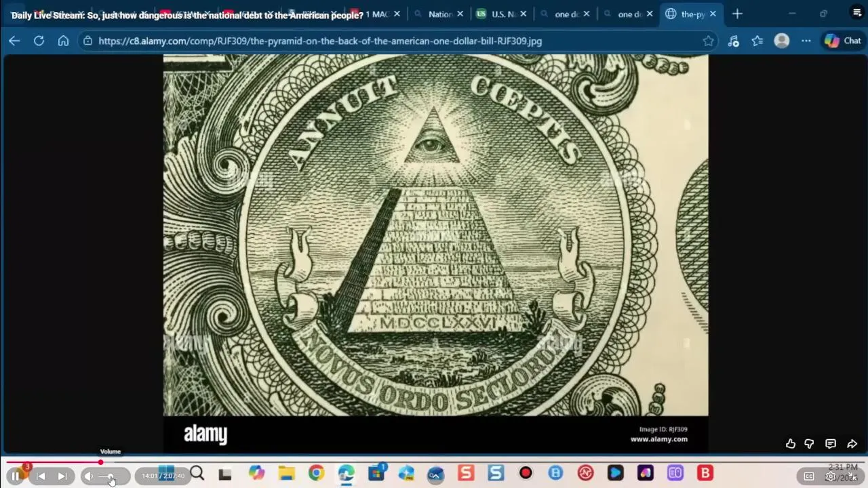Switch to the first 'one do' tab
Screen dimensions: 868x488
(566, 14)
